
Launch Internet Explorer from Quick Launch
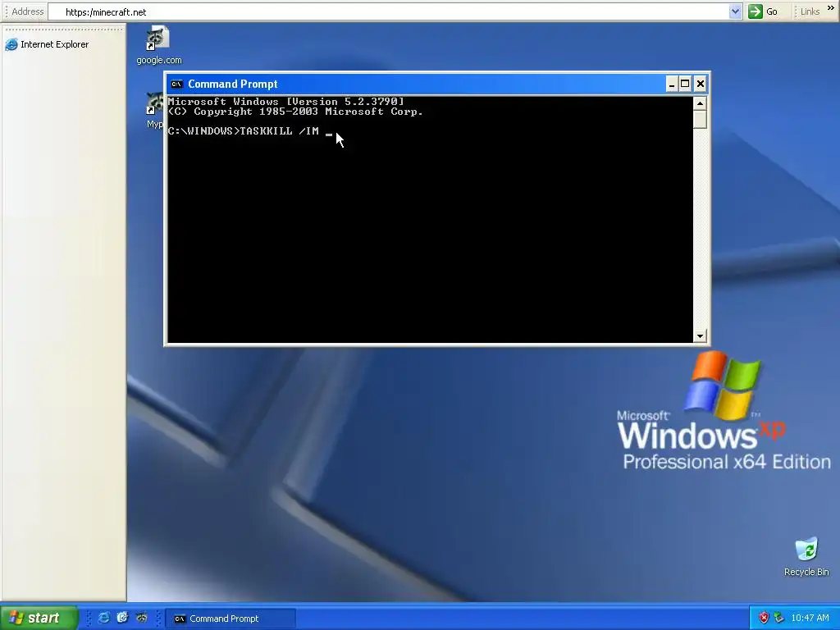[104, 619]
